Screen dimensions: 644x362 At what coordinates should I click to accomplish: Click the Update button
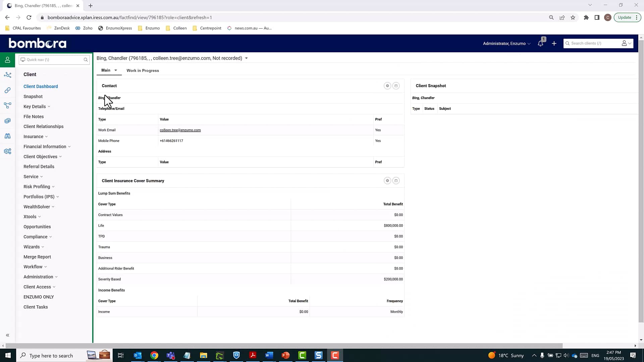tap(625, 17)
